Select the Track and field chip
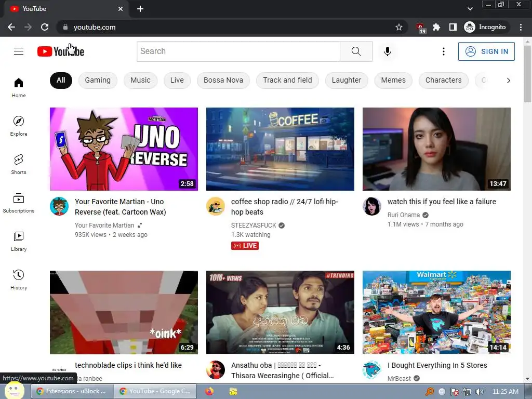Viewport: 532px width, 399px height. [x=287, y=81]
